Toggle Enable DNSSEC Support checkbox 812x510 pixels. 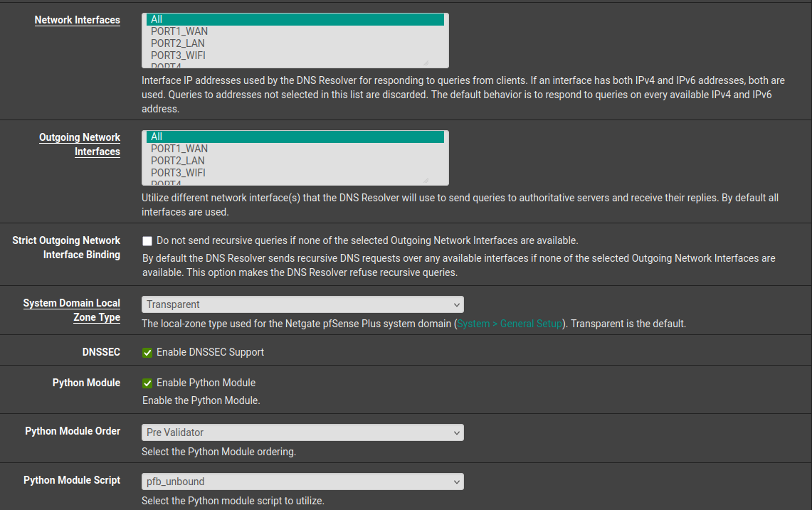click(147, 353)
